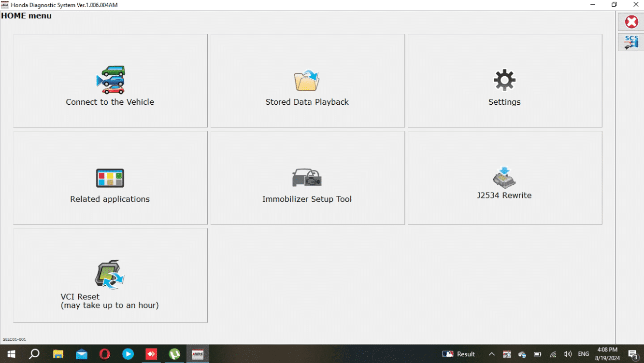Screen dimensions: 644x363
Task: Launch Opera browser from the taskbar
Action: (x=105, y=354)
